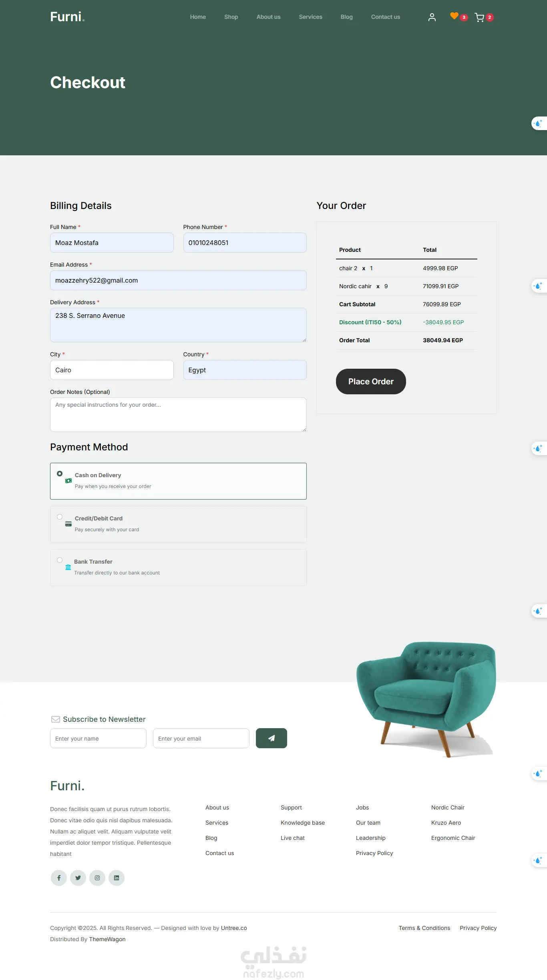
Task: Open the user account icon
Action: point(432,17)
